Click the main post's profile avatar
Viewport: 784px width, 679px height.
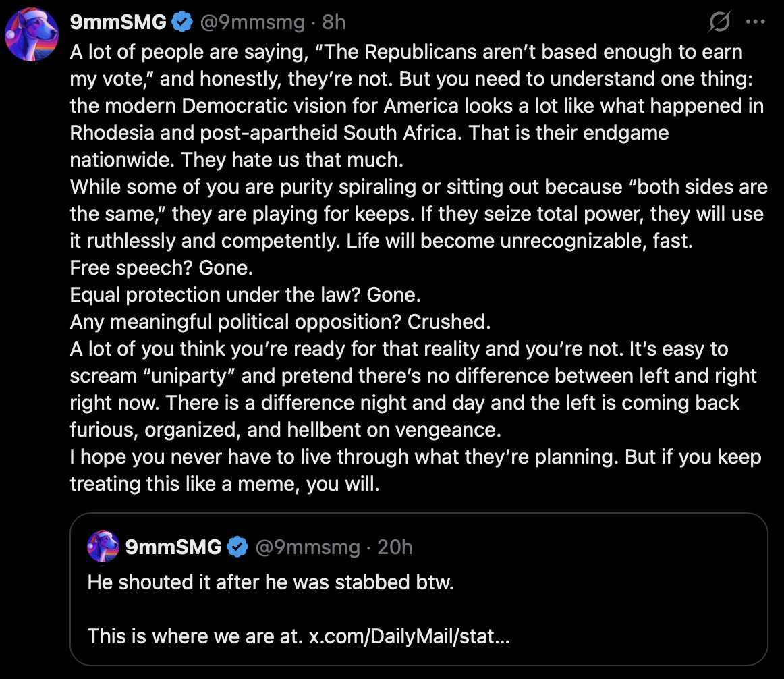[32, 35]
